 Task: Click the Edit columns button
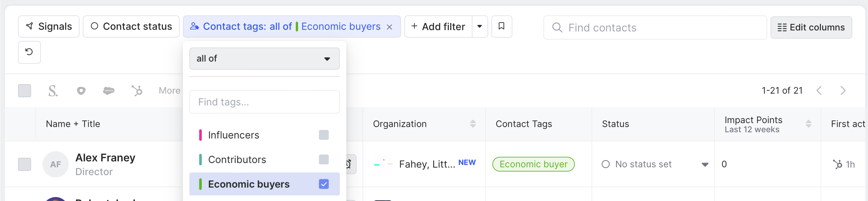811,27
